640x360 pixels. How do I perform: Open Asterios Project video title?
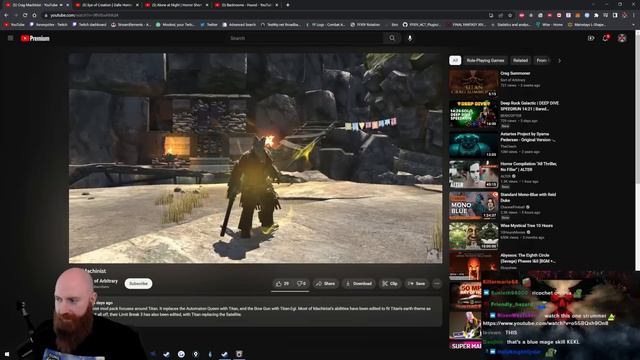point(527,137)
